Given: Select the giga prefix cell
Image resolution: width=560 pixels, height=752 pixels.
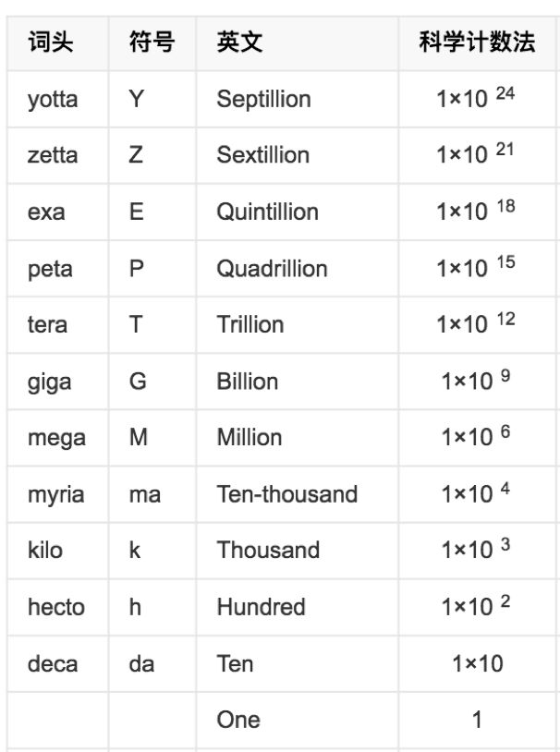Looking at the screenshot, I should click(49, 382).
